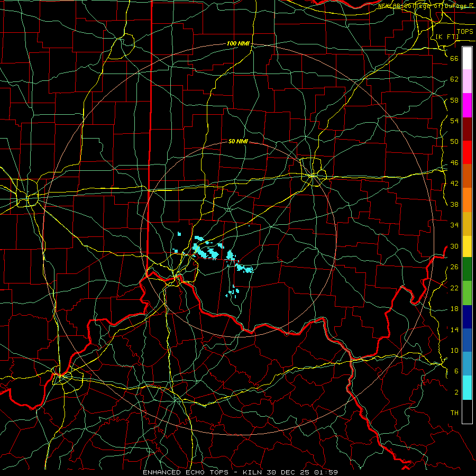Click the NEXLAB College of DuPage credit
The height and width of the screenshot is (476, 476).
[x=426, y=6]
